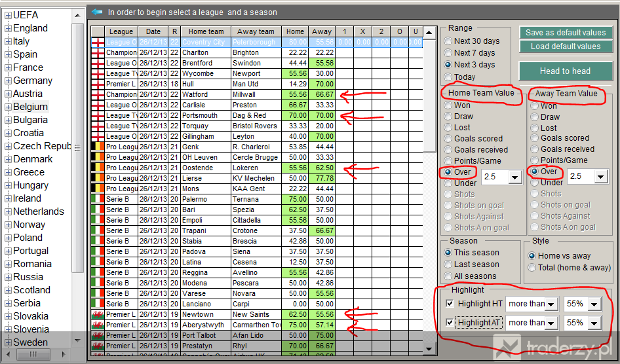Click Wales flag icon in Newtown row

click(98, 314)
